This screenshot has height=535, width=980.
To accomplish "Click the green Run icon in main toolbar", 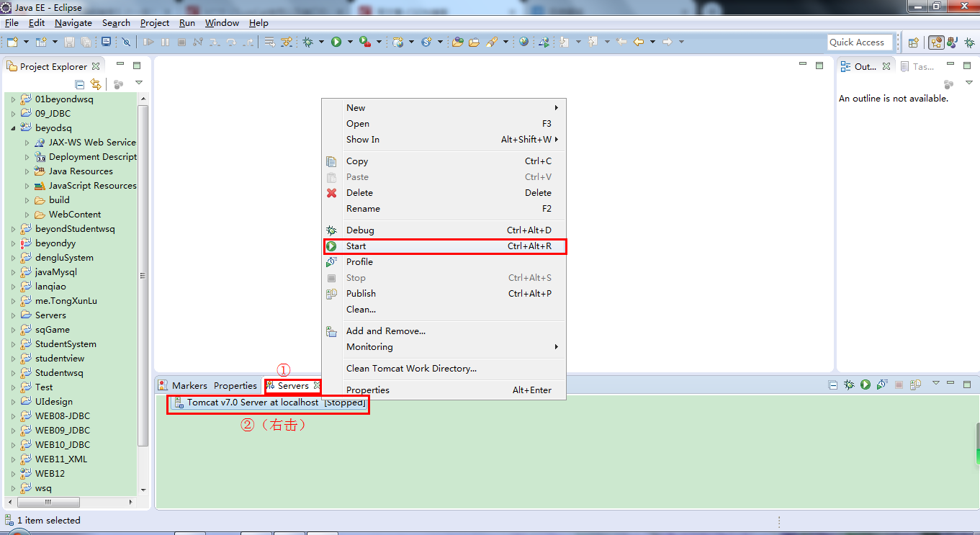I will tap(336, 42).
